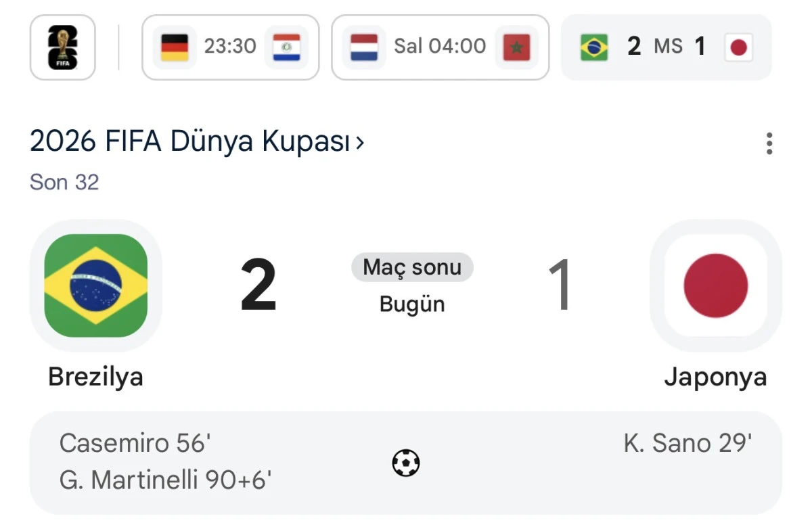This screenshot has height=527, width=812.
Task: Open the FIFA World Cup 26 logo chip
Action: 63,47
